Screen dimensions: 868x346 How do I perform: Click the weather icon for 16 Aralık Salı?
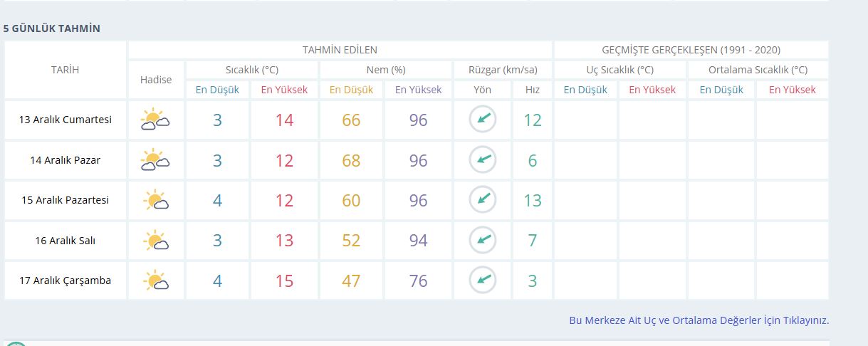[155, 241]
